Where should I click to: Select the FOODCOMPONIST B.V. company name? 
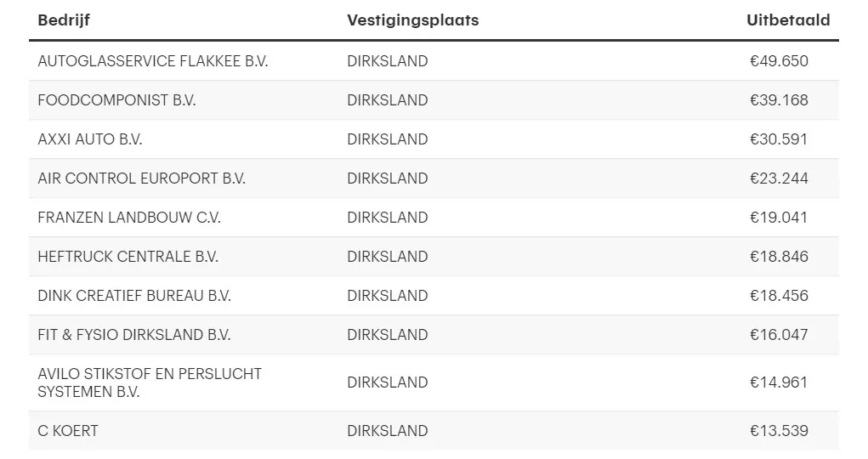[116, 100]
